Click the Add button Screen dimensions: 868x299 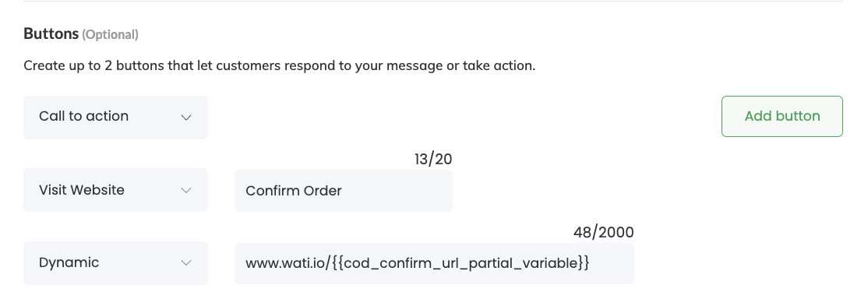tap(782, 116)
